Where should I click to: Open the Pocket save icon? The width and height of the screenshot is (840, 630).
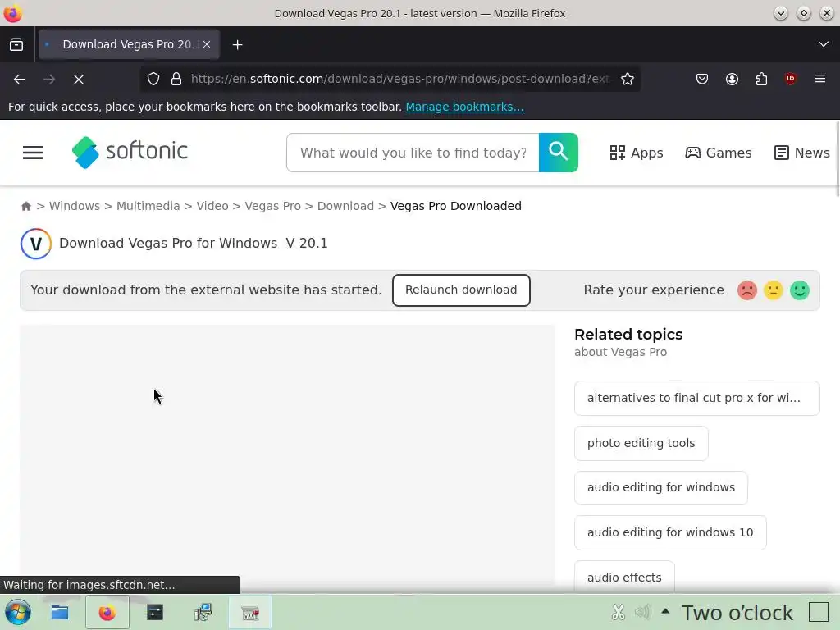(x=702, y=80)
